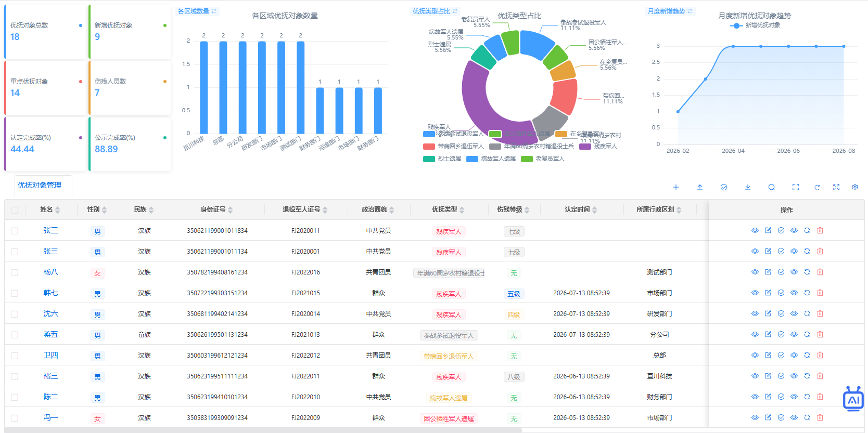Edit the FJ2020001 张三 row with pencil icon
This screenshot has height=433, width=868.
pos(768,251)
